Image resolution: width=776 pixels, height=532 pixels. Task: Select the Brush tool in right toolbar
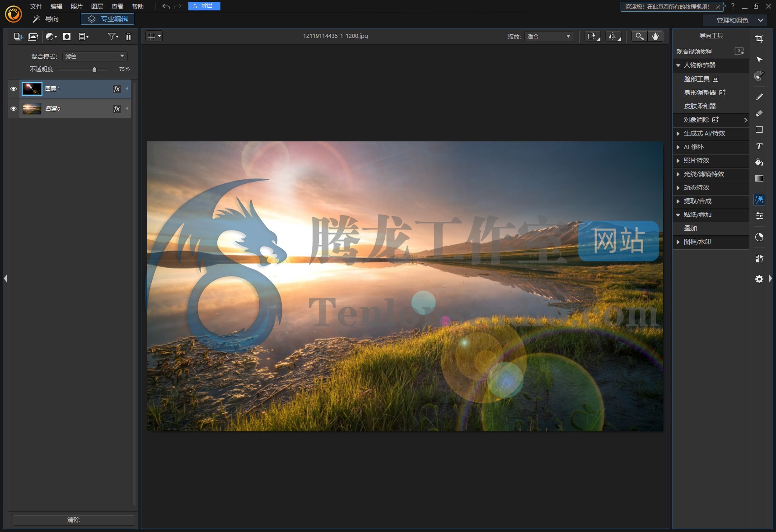pos(759,76)
